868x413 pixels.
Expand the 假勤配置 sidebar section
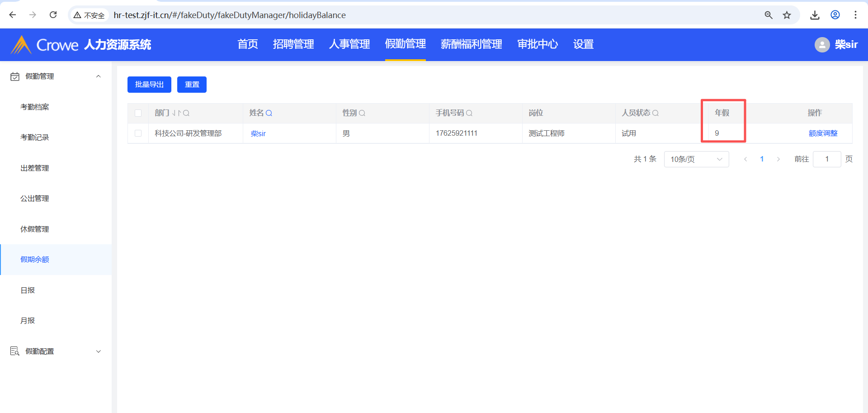[98, 351]
